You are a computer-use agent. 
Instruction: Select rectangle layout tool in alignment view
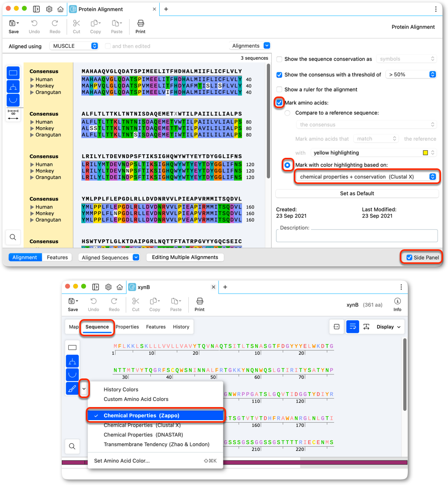pyautogui.click(x=13, y=73)
